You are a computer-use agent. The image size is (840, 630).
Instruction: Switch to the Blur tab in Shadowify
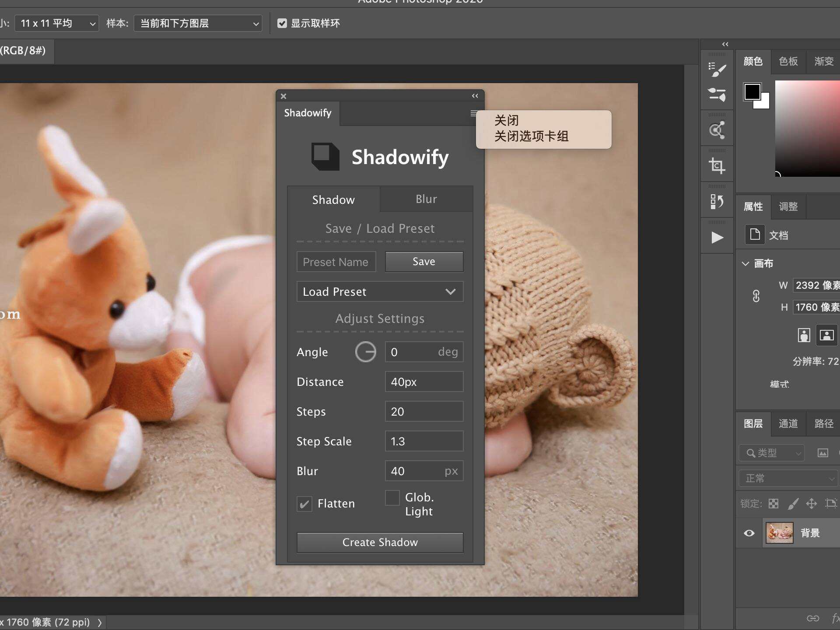tap(426, 199)
